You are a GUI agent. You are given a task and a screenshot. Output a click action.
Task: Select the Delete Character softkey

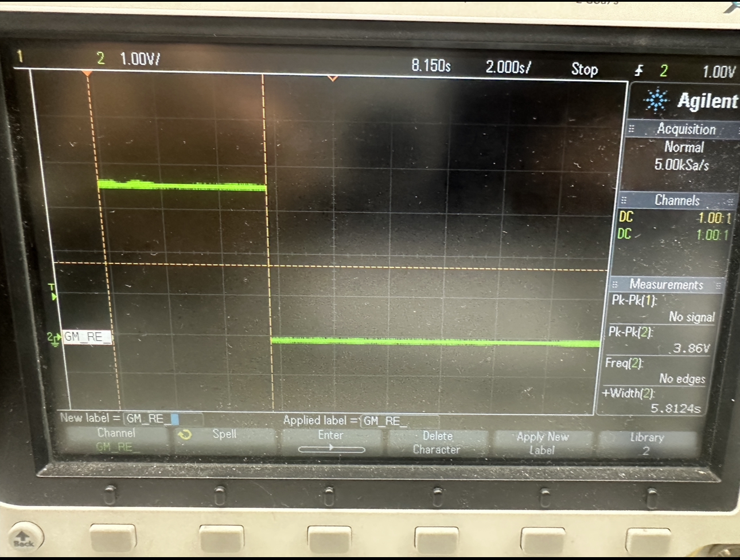coord(437,443)
